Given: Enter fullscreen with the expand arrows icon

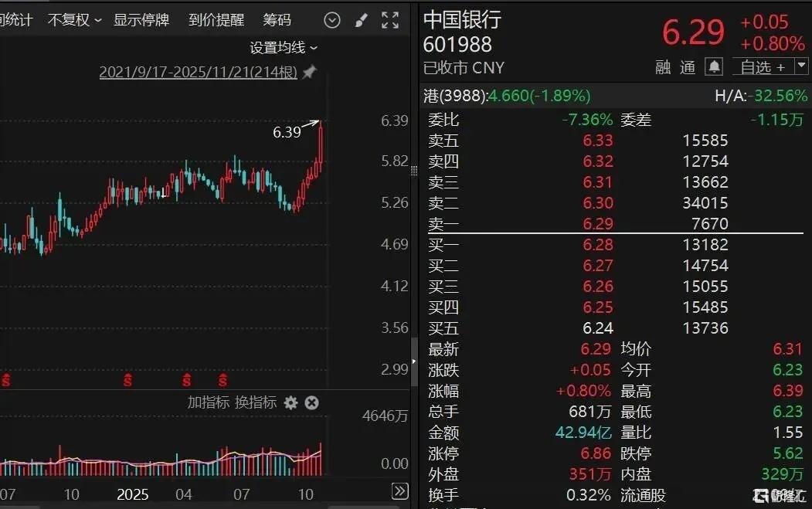Looking at the screenshot, I should 390,20.
